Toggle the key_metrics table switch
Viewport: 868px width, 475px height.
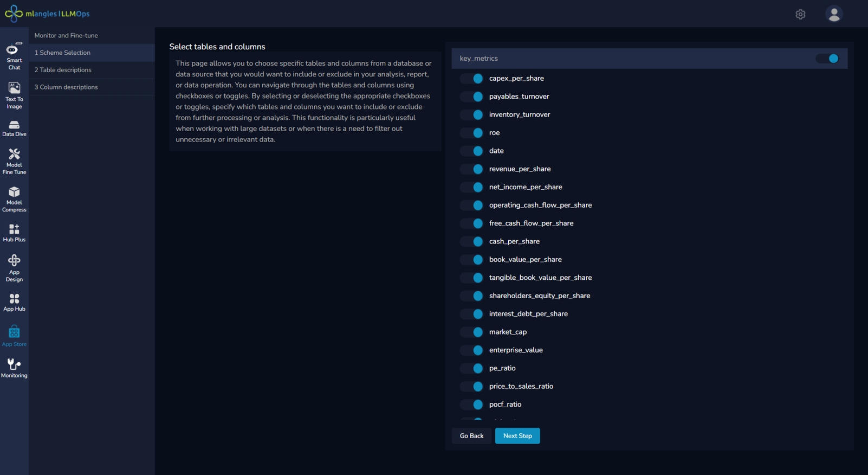click(828, 59)
